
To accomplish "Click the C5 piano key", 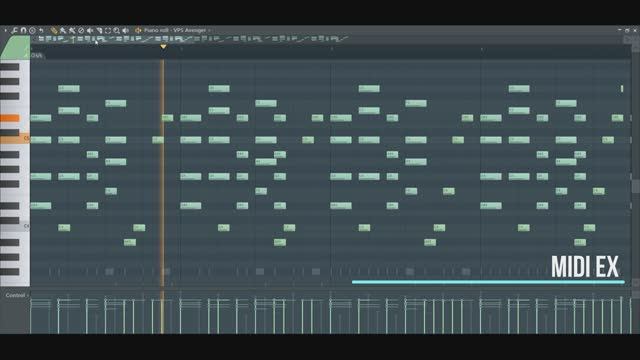I will coord(15,139).
